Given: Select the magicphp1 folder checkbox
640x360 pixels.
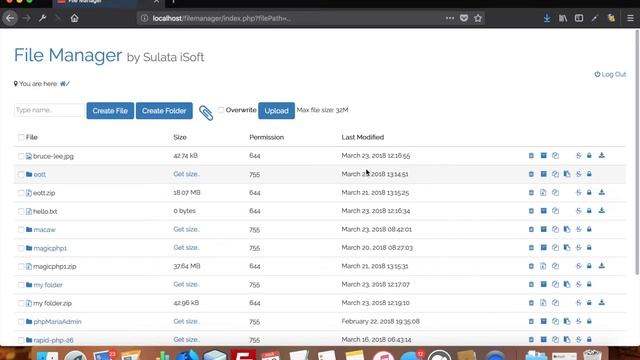Looking at the screenshot, I should tap(21, 248).
